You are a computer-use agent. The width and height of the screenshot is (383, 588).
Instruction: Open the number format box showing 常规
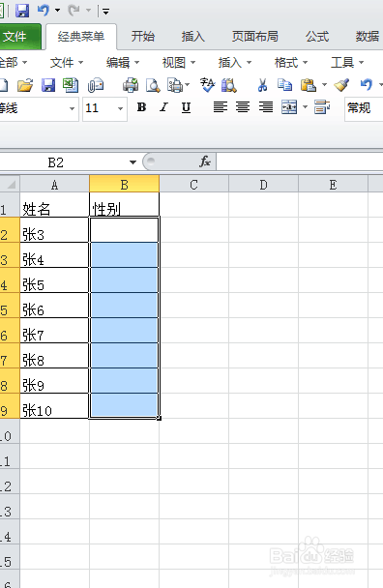pyautogui.click(x=364, y=108)
